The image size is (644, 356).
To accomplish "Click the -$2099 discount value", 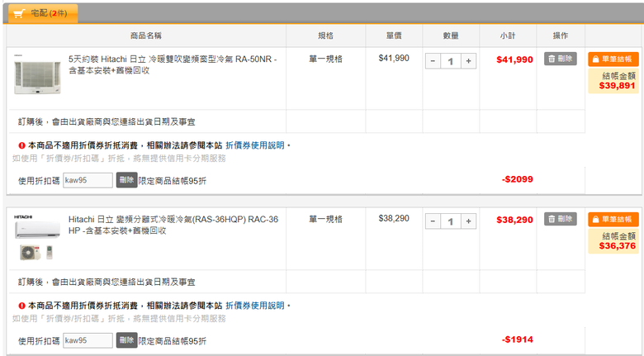I will (x=518, y=179).
